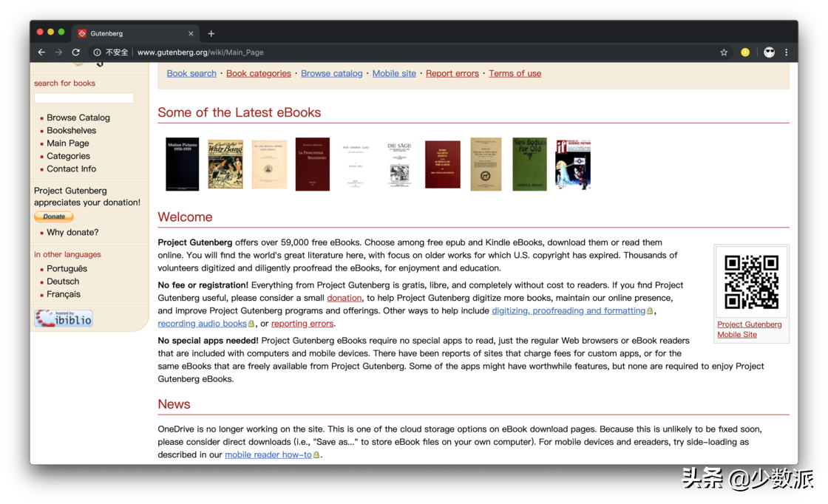The width and height of the screenshot is (828, 504).
Task: Open Book categories link
Action: 259,73
